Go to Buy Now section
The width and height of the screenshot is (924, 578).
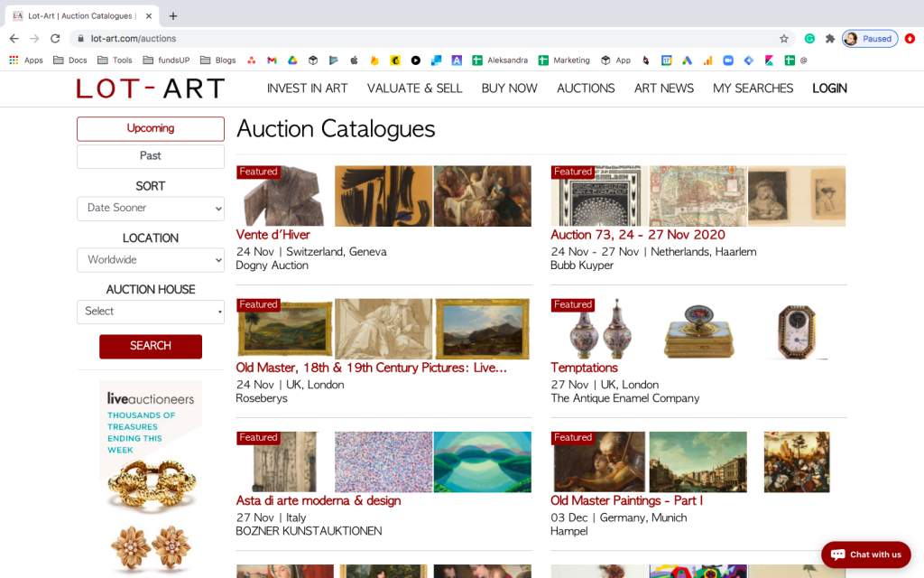coord(509,89)
